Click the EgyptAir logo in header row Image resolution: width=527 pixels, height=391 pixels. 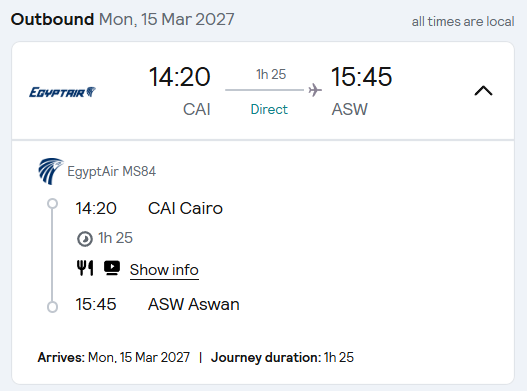(x=63, y=92)
